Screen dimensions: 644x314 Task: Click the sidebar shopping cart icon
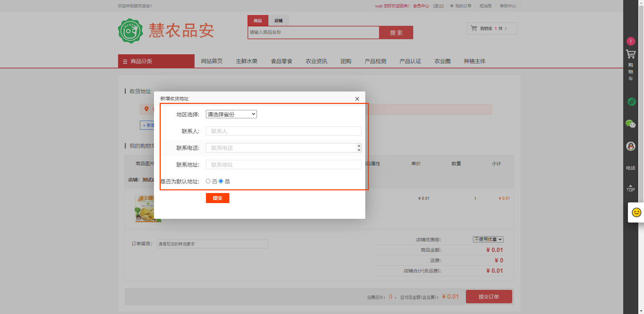click(x=631, y=54)
